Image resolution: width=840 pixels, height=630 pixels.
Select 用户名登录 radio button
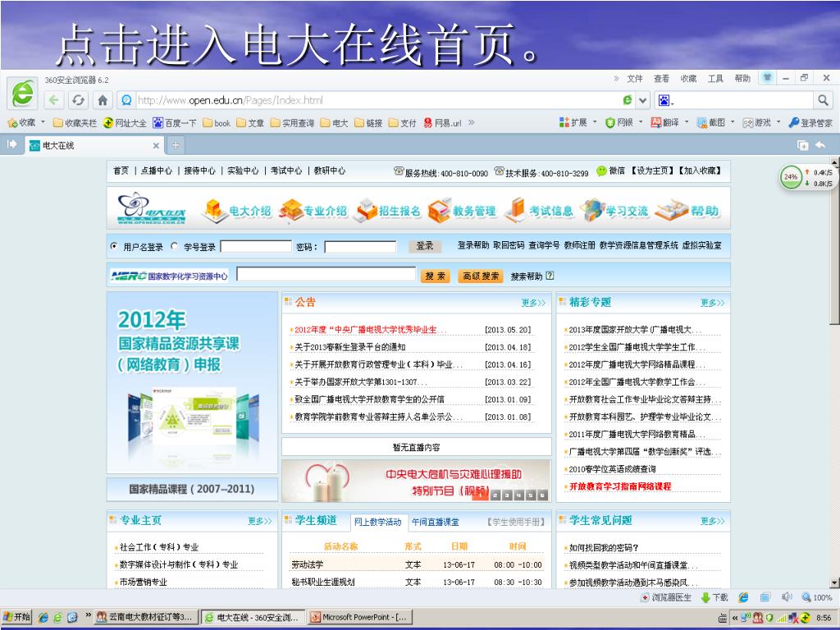(x=113, y=246)
